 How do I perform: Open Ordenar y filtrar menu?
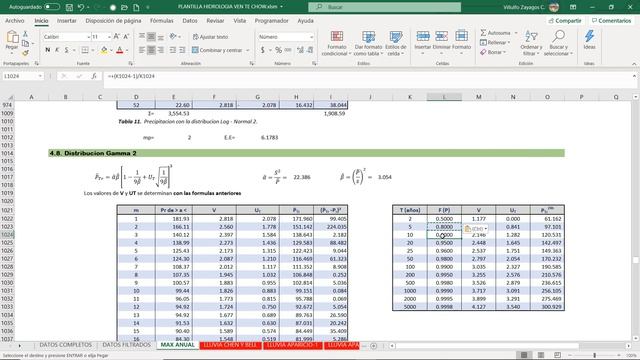coord(531,43)
